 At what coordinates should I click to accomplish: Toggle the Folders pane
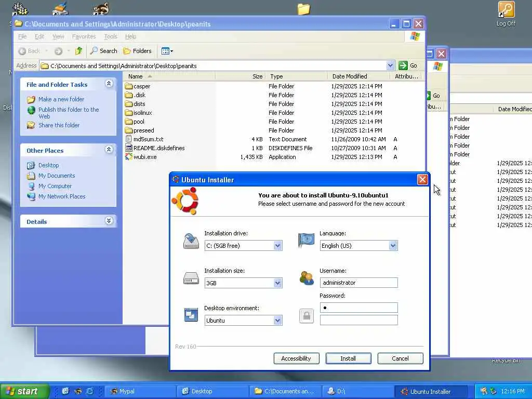137,51
